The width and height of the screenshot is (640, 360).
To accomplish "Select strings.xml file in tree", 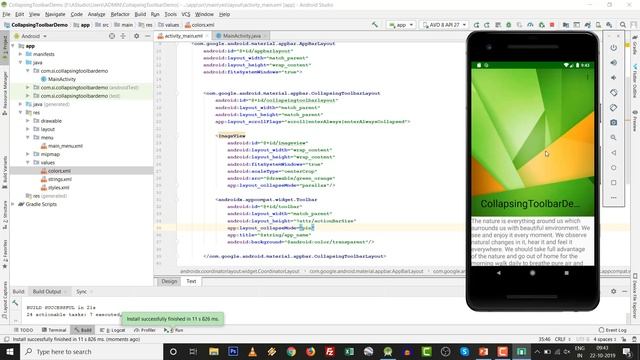I will point(60,179).
